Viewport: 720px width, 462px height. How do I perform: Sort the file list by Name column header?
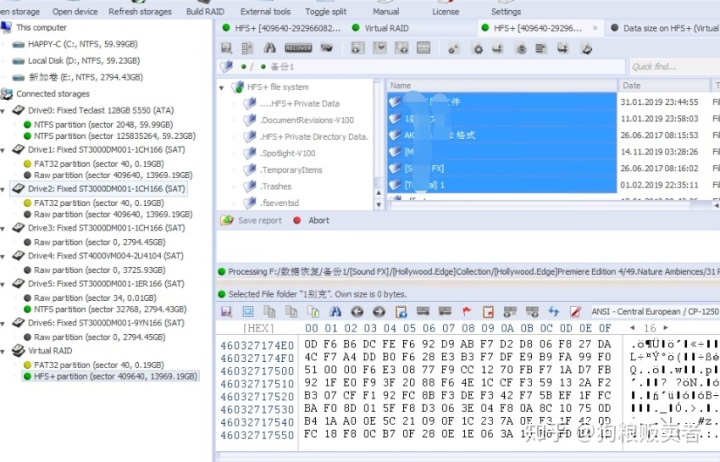pos(501,85)
